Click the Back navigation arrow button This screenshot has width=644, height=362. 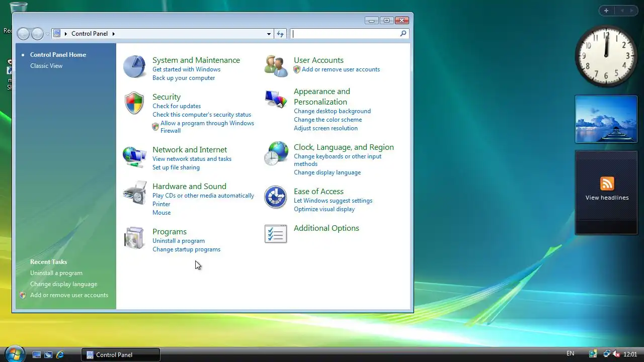pyautogui.click(x=23, y=34)
